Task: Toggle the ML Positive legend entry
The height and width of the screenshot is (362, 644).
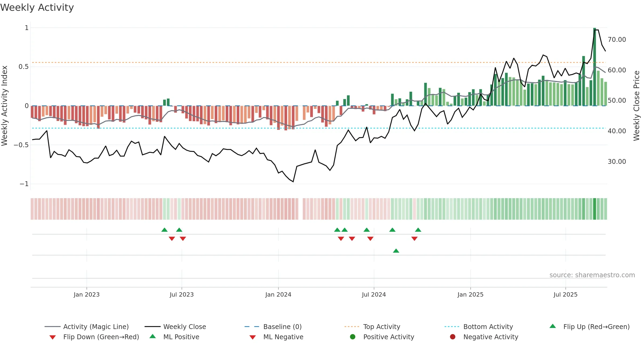Action: pyautogui.click(x=174, y=337)
